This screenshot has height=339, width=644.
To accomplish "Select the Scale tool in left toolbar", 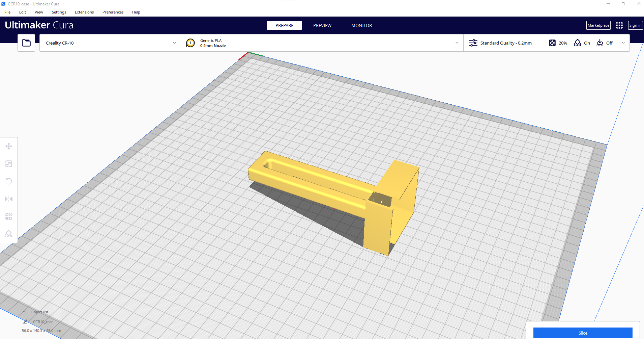I will pos(9,164).
